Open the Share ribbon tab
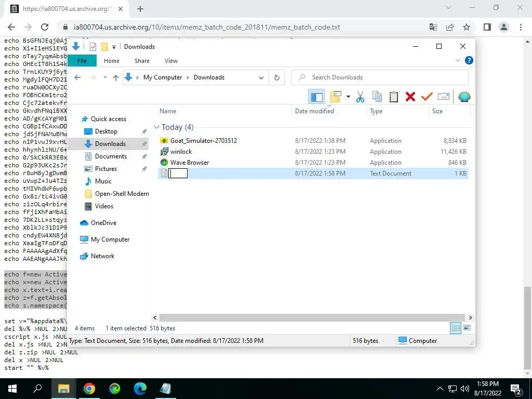The image size is (532, 399). click(142, 61)
